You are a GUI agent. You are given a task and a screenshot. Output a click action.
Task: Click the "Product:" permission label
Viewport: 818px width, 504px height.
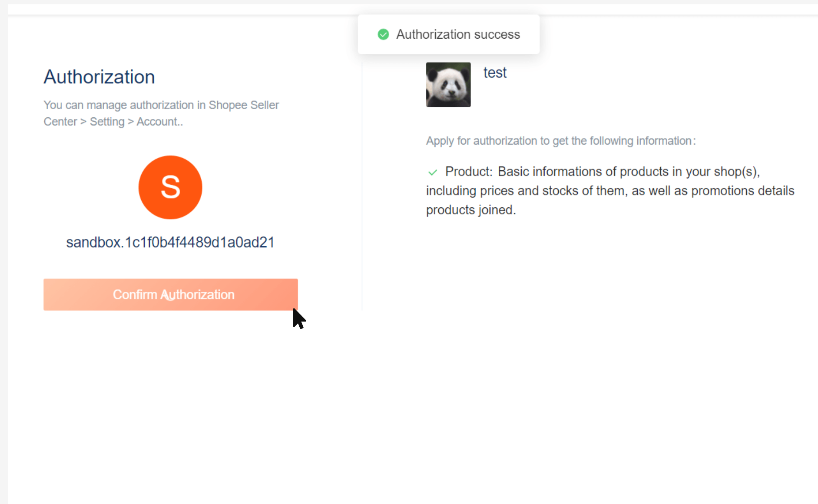point(469,172)
